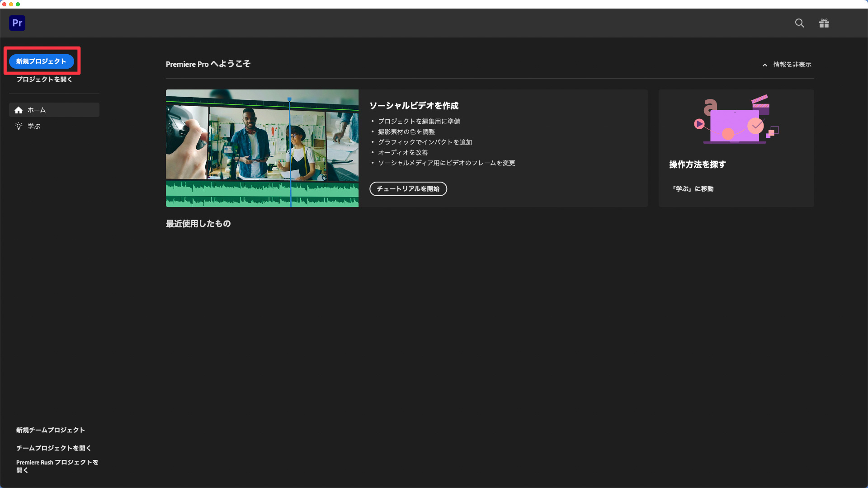Click the 新規プロジェクト button

41,61
